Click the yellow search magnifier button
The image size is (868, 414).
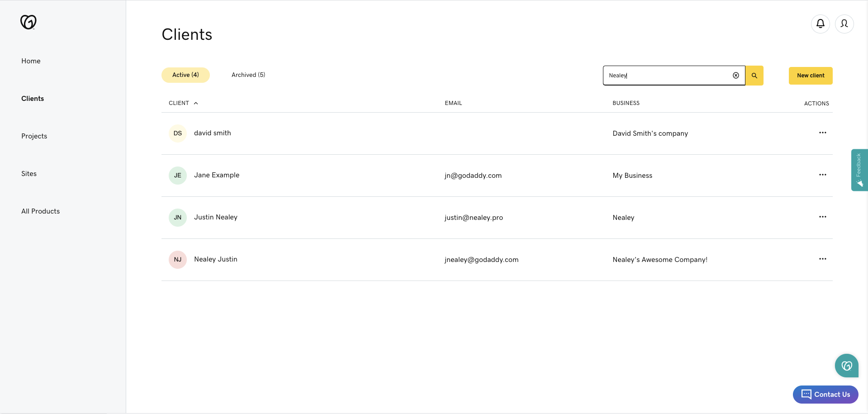tap(754, 76)
